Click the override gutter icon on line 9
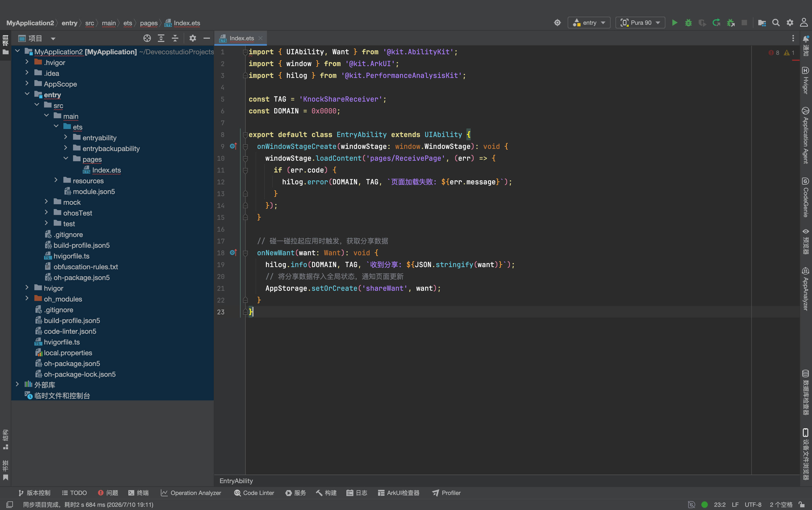Viewport: 812px width, 510px height. click(x=233, y=146)
